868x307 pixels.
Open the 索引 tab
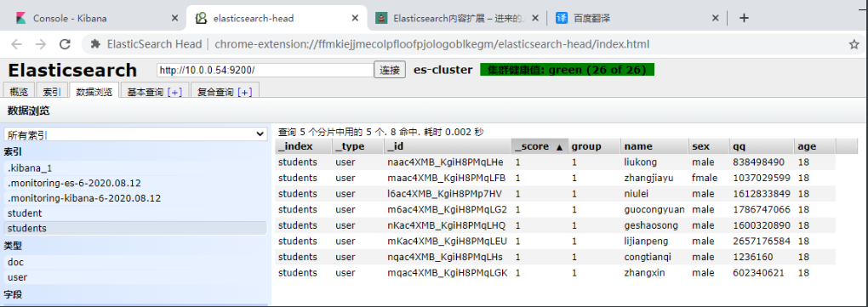point(52,92)
